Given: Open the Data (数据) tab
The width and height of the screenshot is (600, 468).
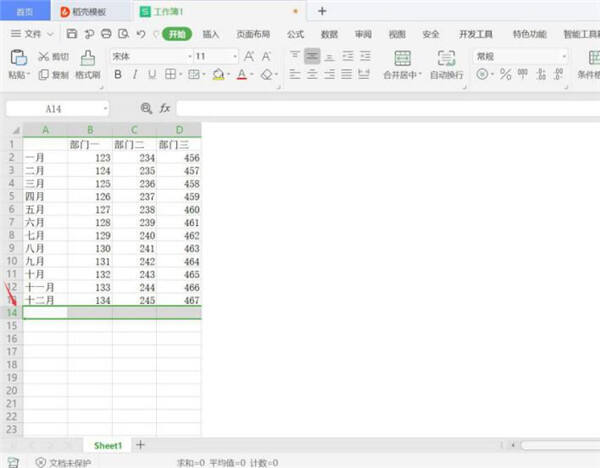Looking at the screenshot, I should [329, 34].
